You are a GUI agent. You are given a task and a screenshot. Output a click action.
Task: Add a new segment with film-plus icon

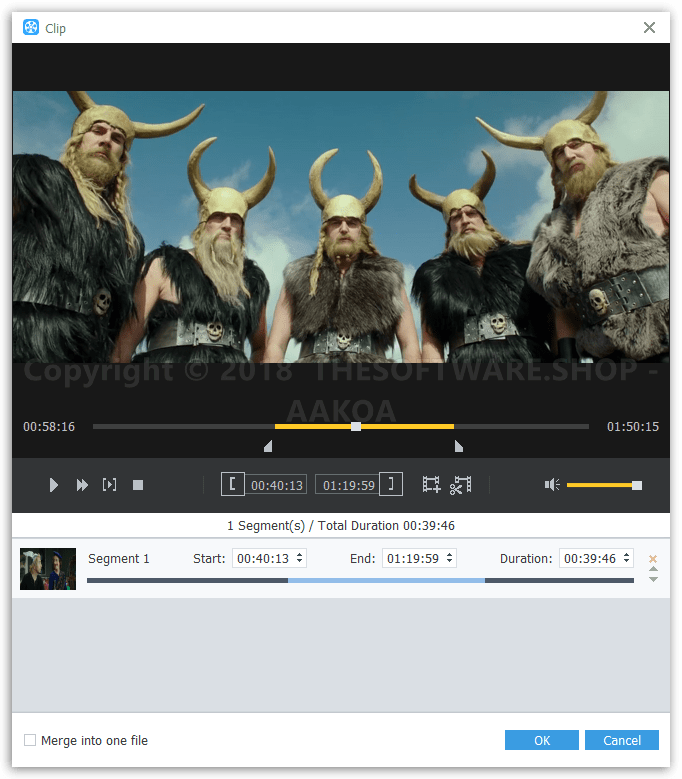431,484
